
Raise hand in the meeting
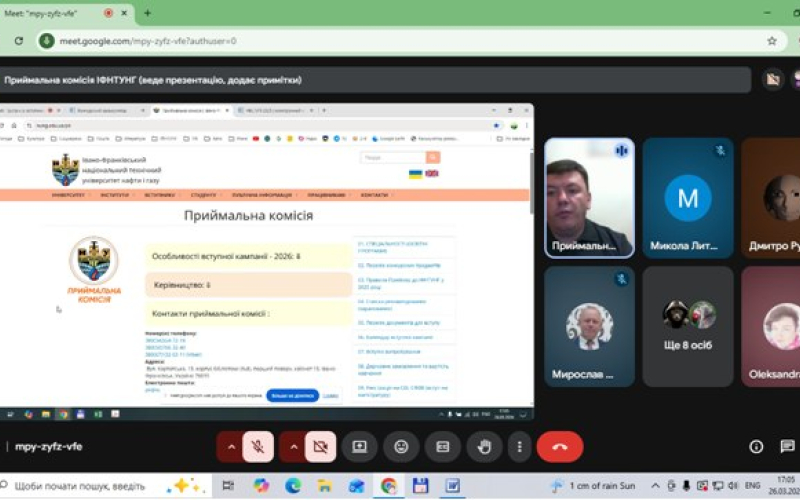click(485, 447)
